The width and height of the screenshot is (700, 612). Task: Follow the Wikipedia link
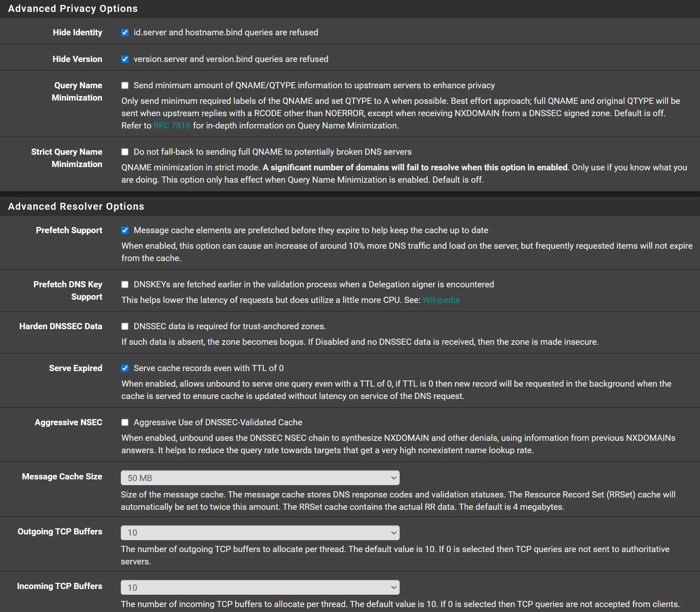pos(441,300)
